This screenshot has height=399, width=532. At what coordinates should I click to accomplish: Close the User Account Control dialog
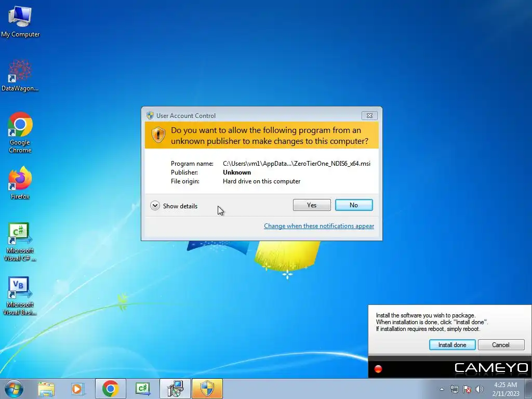coord(369,116)
